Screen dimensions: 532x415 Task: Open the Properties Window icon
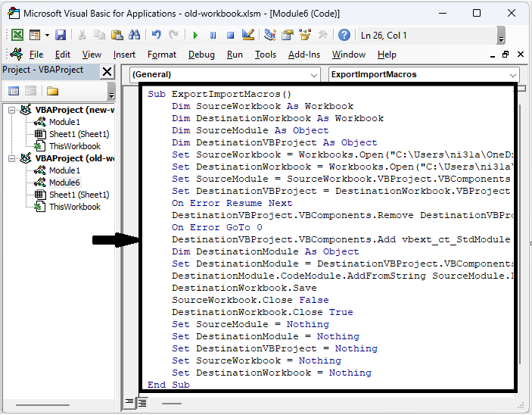tap(288, 35)
